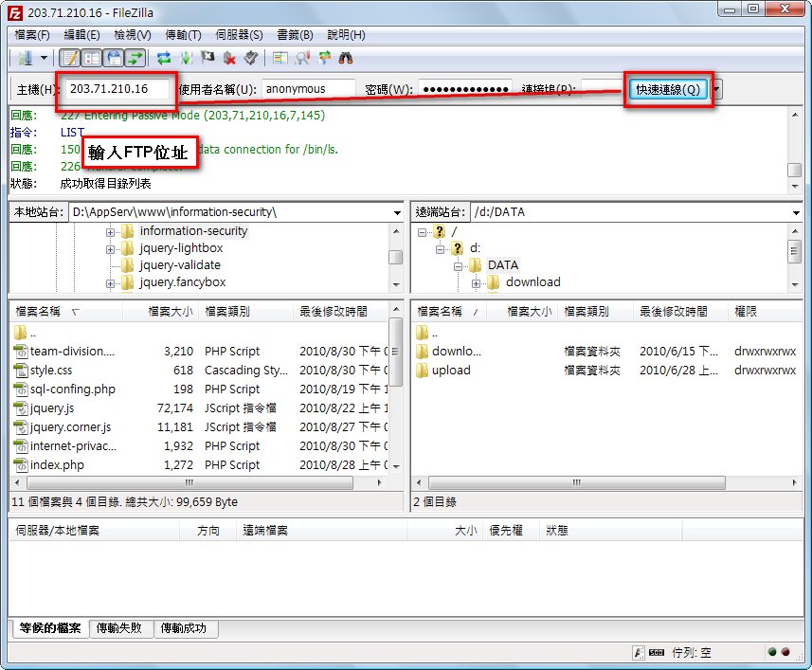Open the directory listing filters icon
The width and height of the screenshot is (812, 670).
pos(280,58)
